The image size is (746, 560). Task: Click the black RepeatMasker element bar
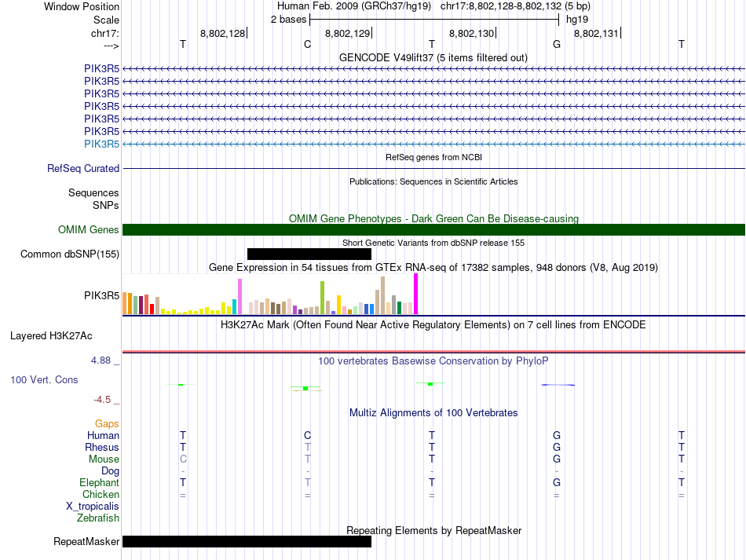point(247,541)
